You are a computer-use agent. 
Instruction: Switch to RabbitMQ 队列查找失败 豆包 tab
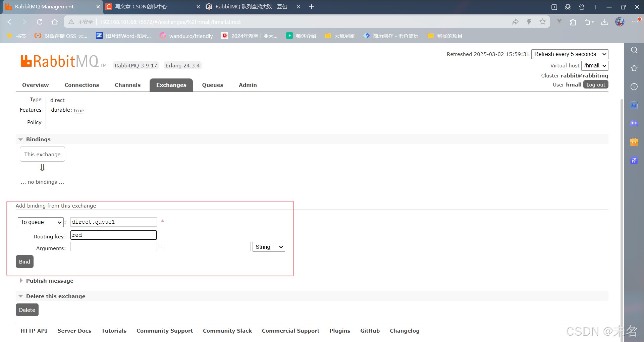coord(253,7)
